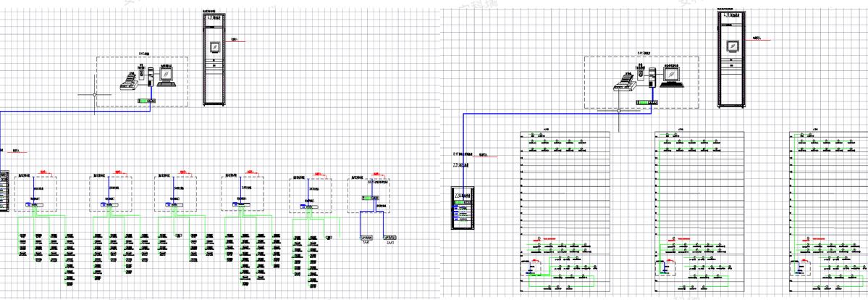Viewport: 868px width, 300px height.
Task: Click the third dashed substation box in the left drawing
Action: pos(172,193)
